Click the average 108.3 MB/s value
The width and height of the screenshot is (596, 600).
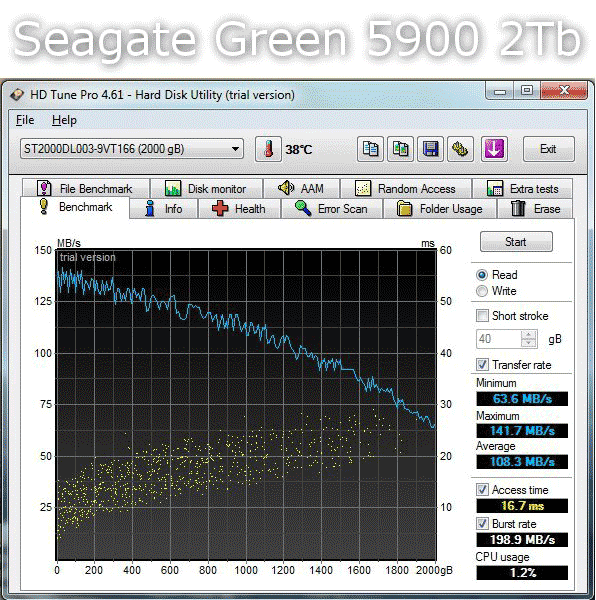pyautogui.click(x=522, y=461)
